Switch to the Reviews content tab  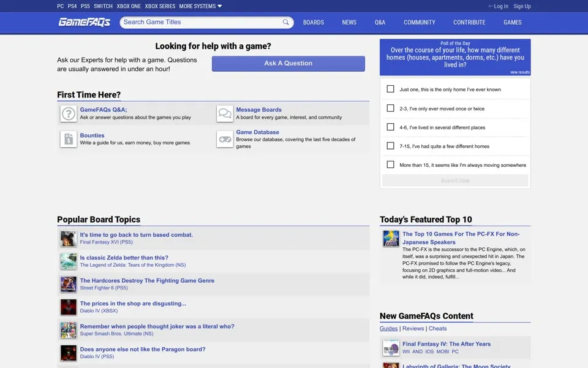pos(413,328)
